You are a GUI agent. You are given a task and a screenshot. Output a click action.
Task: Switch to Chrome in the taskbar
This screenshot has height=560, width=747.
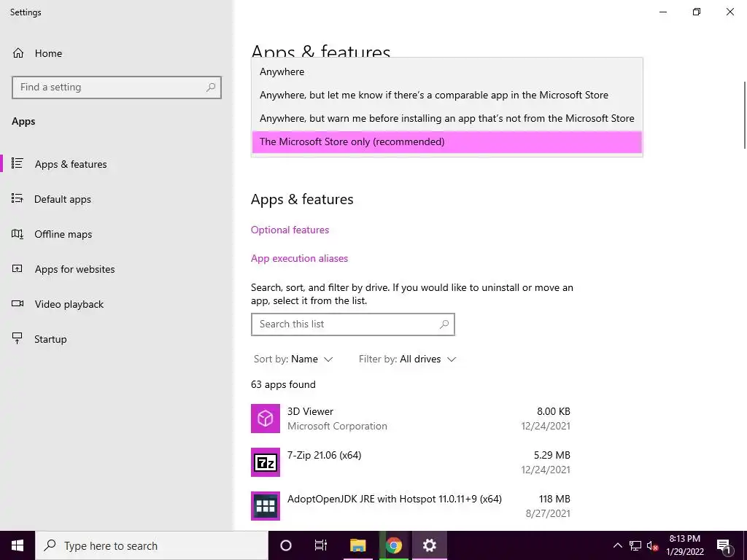[x=394, y=545]
